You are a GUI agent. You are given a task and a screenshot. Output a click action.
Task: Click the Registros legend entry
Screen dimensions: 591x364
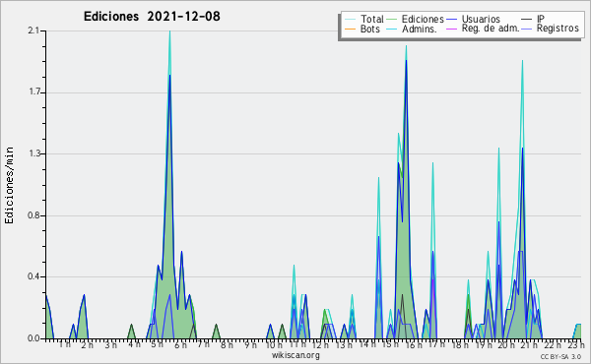click(558, 29)
